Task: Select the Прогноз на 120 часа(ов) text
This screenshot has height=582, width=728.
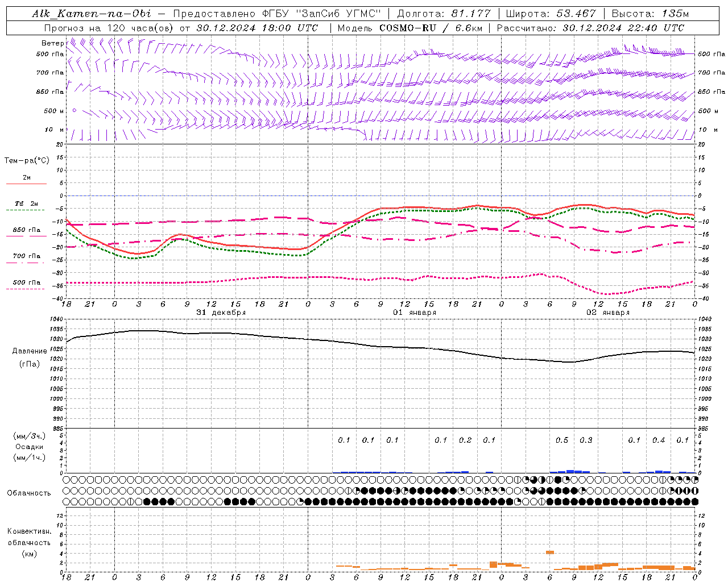Action: (110, 28)
